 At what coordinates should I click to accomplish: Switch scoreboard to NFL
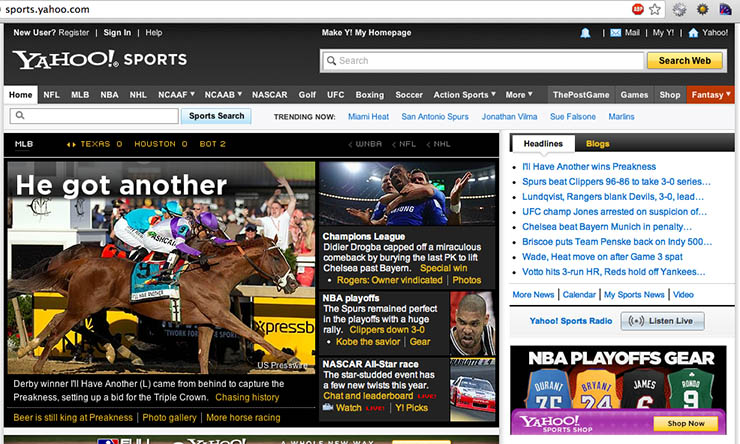click(x=404, y=144)
